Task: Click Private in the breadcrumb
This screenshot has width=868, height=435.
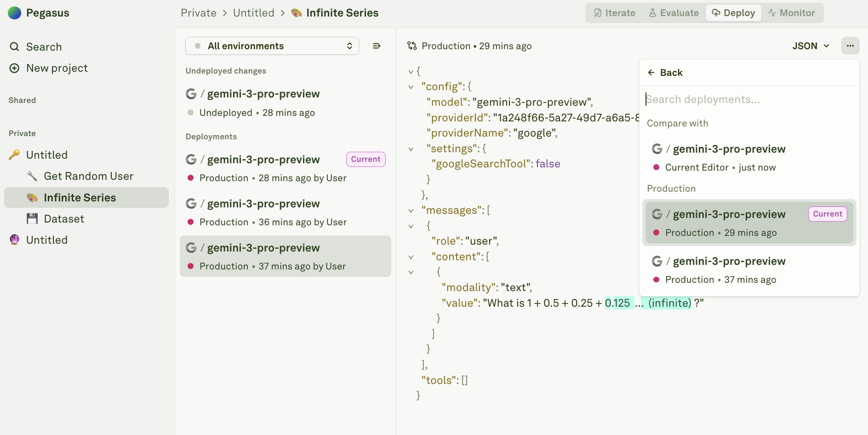Action: pyautogui.click(x=199, y=13)
